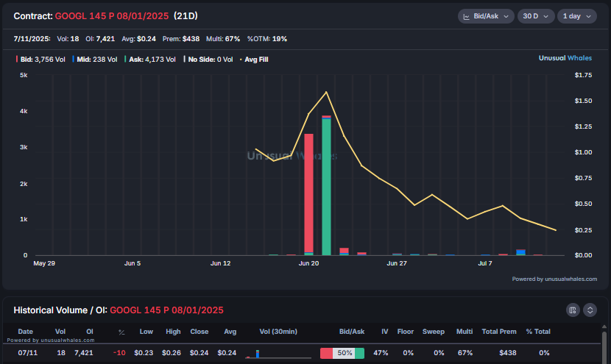Click the -10 OI change value

click(119, 353)
